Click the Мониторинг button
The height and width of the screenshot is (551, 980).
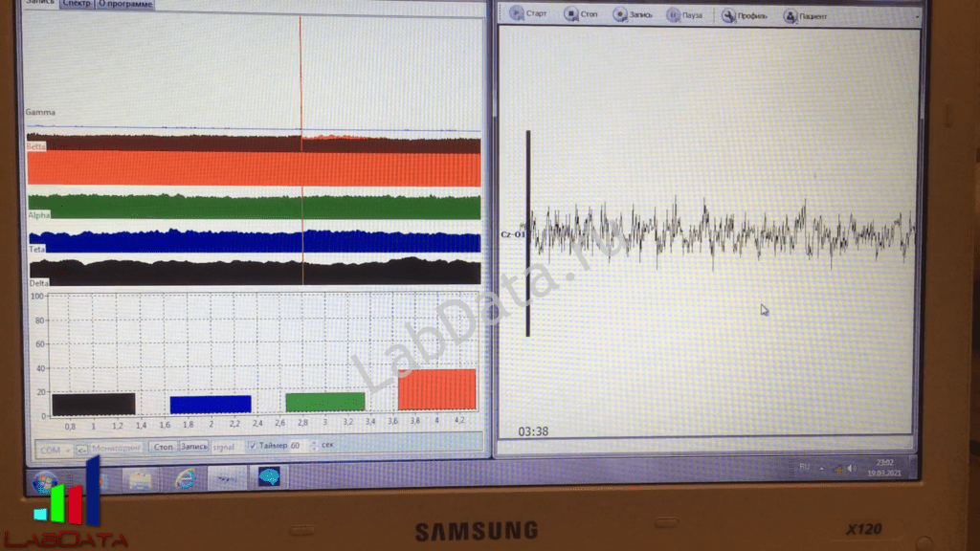116,448
